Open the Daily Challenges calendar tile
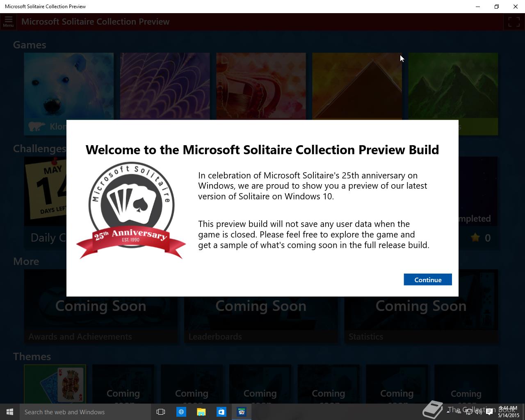Viewport: 525px width, 420px height. pyautogui.click(x=45, y=203)
